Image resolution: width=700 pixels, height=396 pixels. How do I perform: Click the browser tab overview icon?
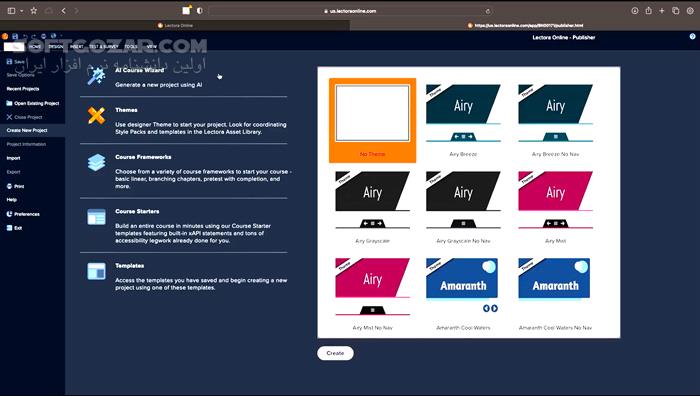pos(675,11)
